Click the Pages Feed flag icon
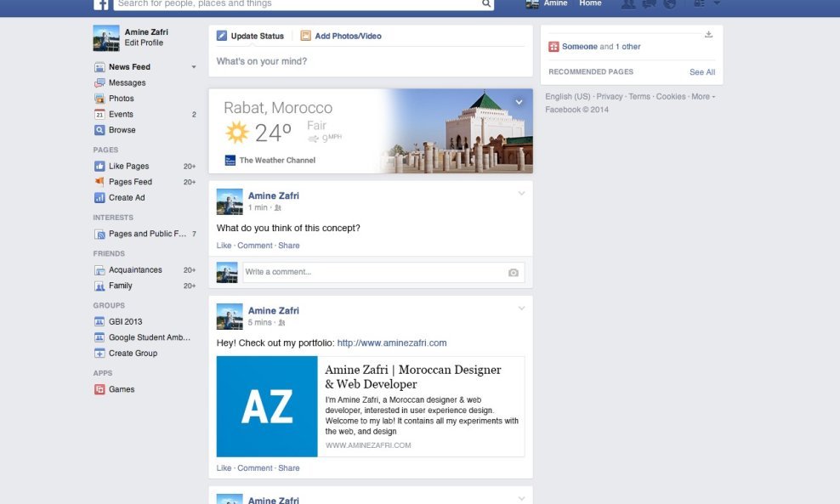840x504 pixels. pos(99,182)
